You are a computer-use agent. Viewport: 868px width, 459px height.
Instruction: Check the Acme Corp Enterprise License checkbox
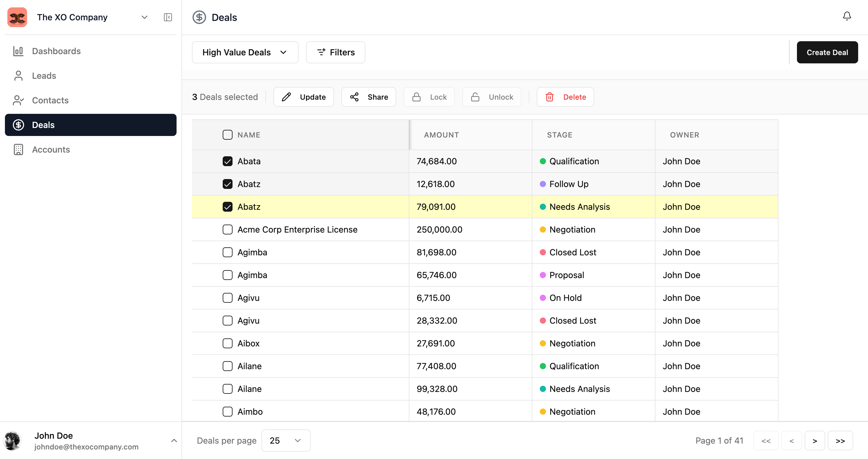point(227,229)
